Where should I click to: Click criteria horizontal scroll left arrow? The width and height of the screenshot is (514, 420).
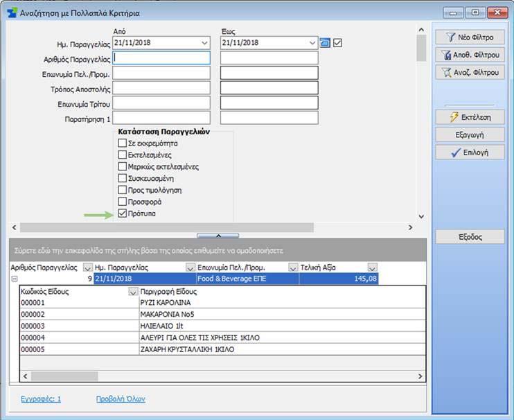pyautogui.click(x=14, y=227)
